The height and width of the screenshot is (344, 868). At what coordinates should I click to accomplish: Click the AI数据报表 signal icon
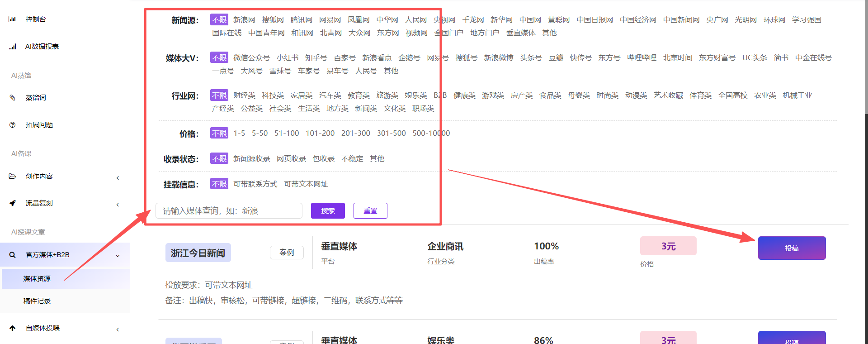pyautogui.click(x=13, y=47)
